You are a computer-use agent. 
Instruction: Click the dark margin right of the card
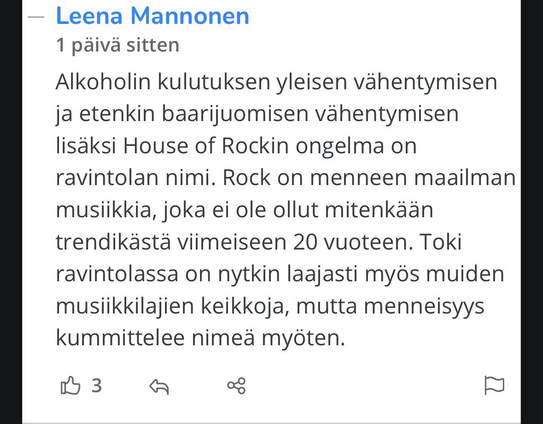click(x=532, y=212)
